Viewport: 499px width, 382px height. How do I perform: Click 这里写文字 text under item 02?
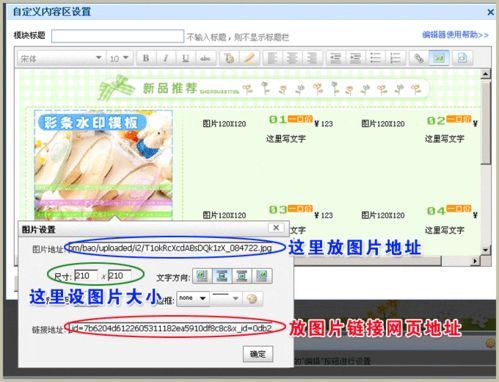[x=444, y=139]
